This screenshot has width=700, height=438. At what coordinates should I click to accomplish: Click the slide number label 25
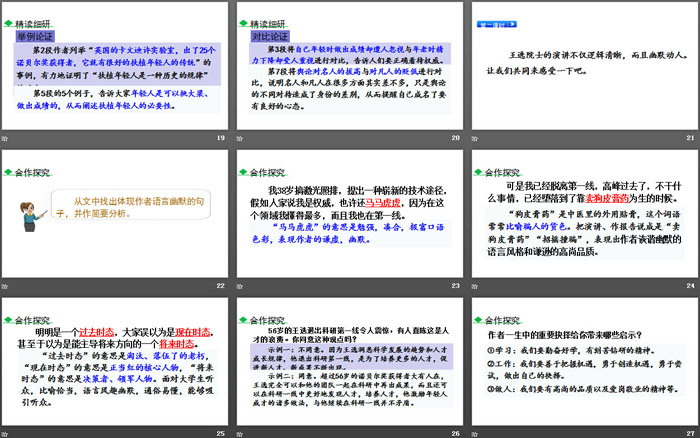coord(221,434)
